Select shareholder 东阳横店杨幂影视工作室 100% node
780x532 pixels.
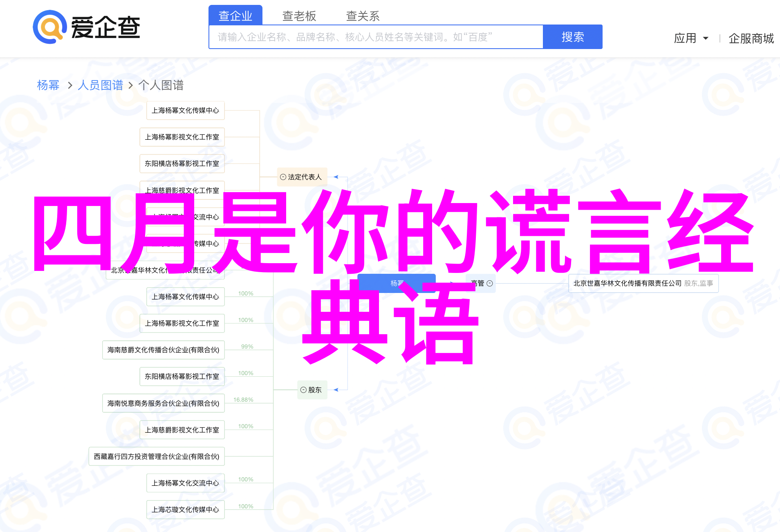[x=182, y=376]
